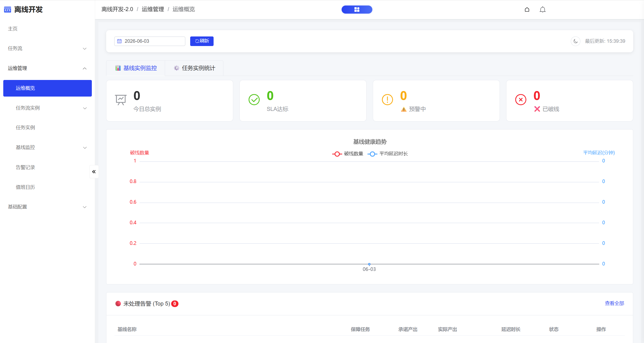Image resolution: width=644 pixels, height=343 pixels.
Task: Click 承诺产出 column header
Action: point(408,329)
